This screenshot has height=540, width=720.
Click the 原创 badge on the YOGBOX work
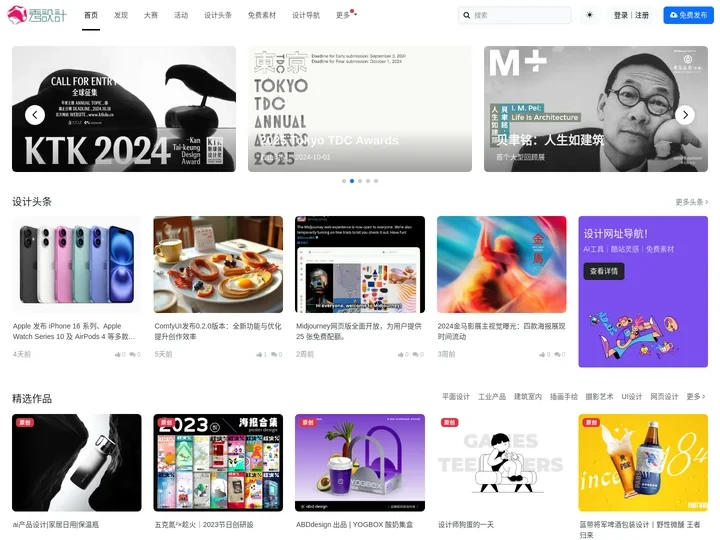tap(308, 422)
